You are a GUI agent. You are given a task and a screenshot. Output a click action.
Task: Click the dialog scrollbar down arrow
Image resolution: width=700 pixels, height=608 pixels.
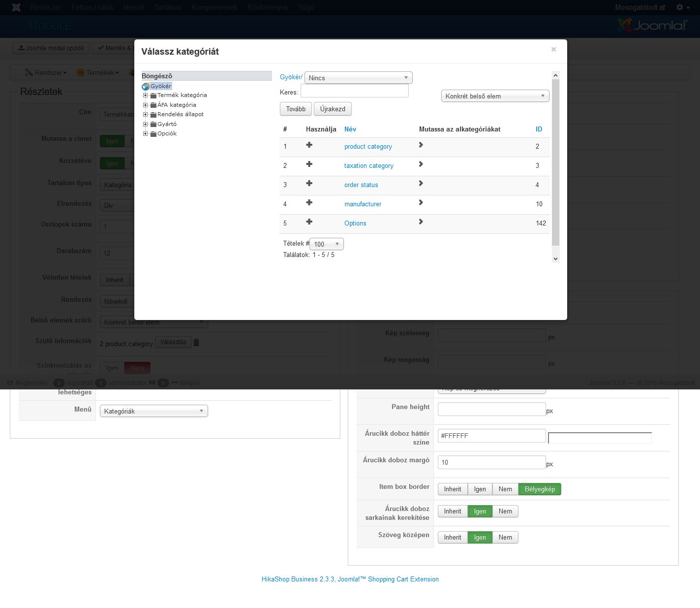tap(556, 259)
